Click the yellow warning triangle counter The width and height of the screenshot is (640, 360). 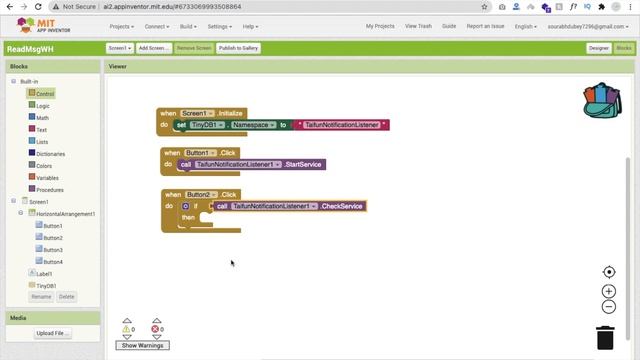pos(127,329)
